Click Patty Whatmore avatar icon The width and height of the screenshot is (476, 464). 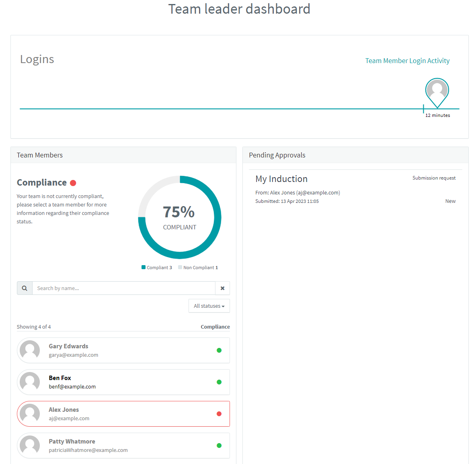point(30,446)
